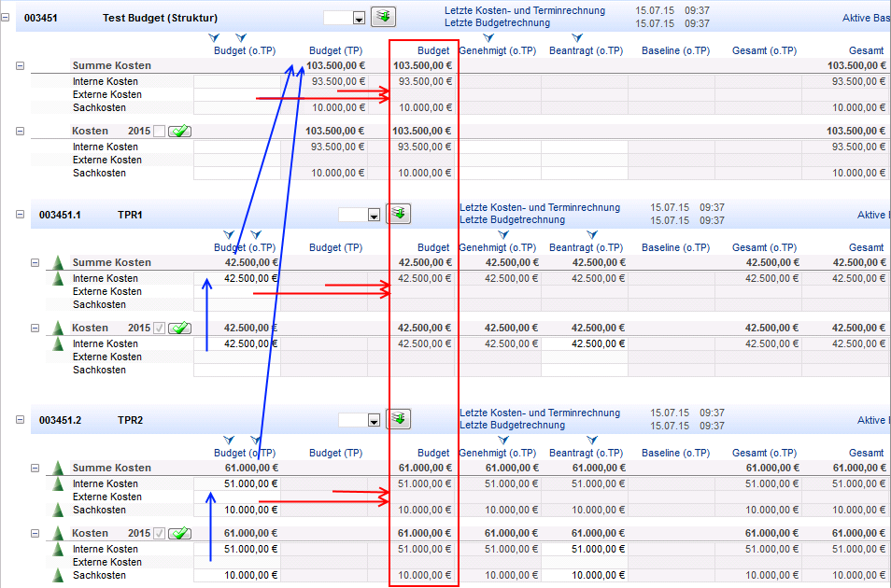The height and width of the screenshot is (588, 891).
Task: Toggle the Kosten 2015 checkbox in TPR1
Action: click(x=159, y=329)
